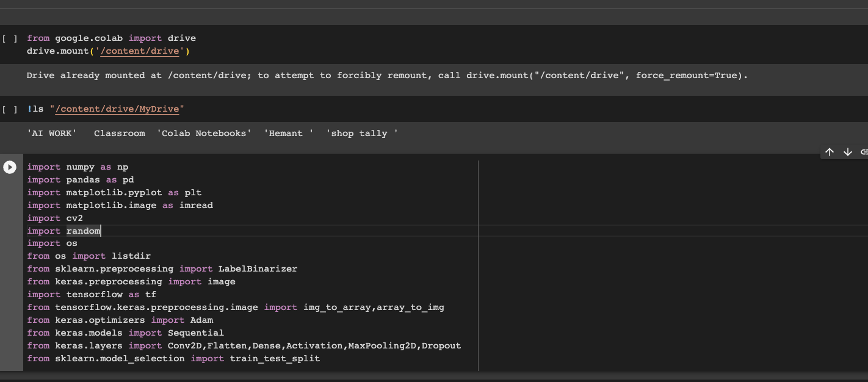Copy link to cell via chain icon

(864, 152)
